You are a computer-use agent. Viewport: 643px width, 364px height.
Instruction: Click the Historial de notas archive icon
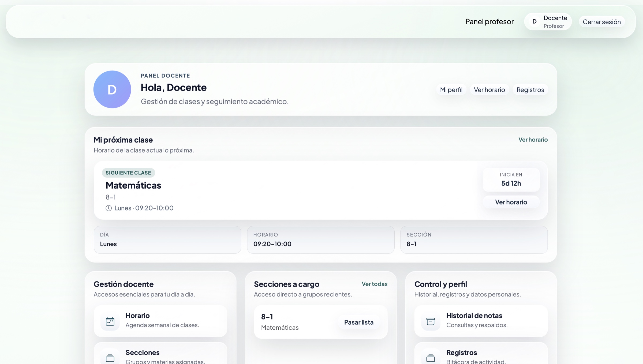pos(431,321)
